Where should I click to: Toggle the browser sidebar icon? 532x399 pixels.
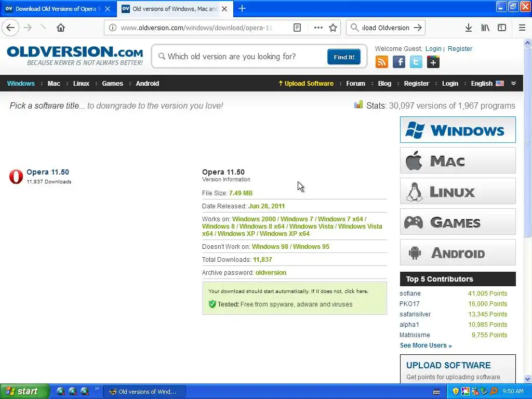(502, 28)
